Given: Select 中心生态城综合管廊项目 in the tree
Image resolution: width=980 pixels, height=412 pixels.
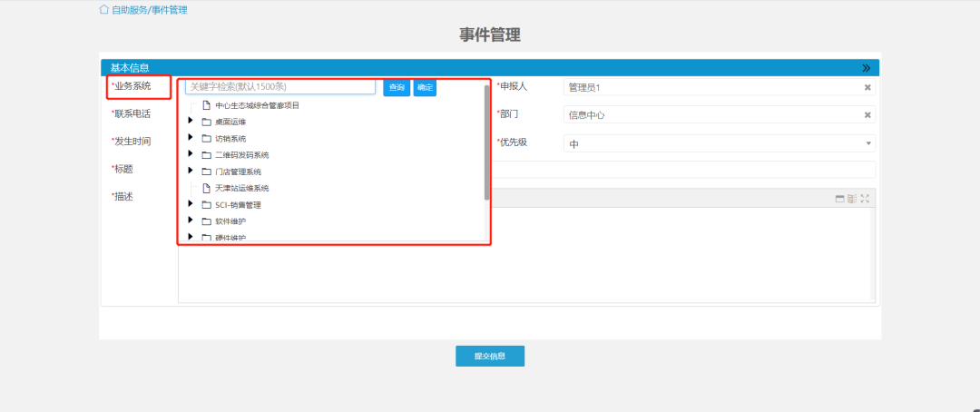Looking at the screenshot, I should pos(257,105).
